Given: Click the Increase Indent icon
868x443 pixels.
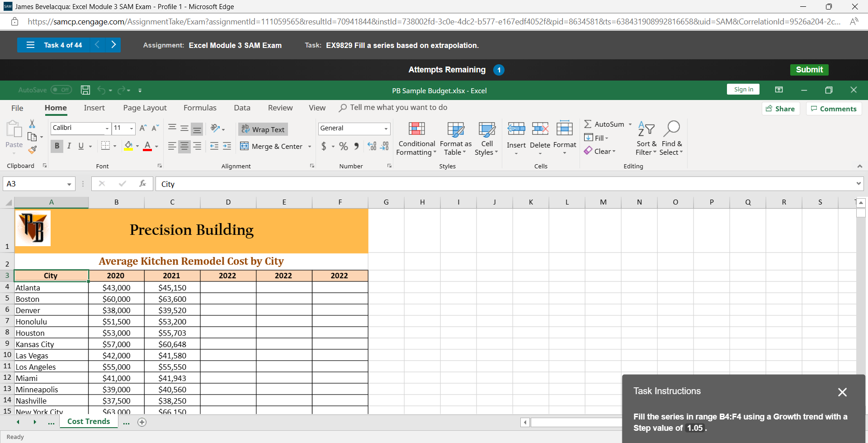Looking at the screenshot, I should [x=227, y=146].
